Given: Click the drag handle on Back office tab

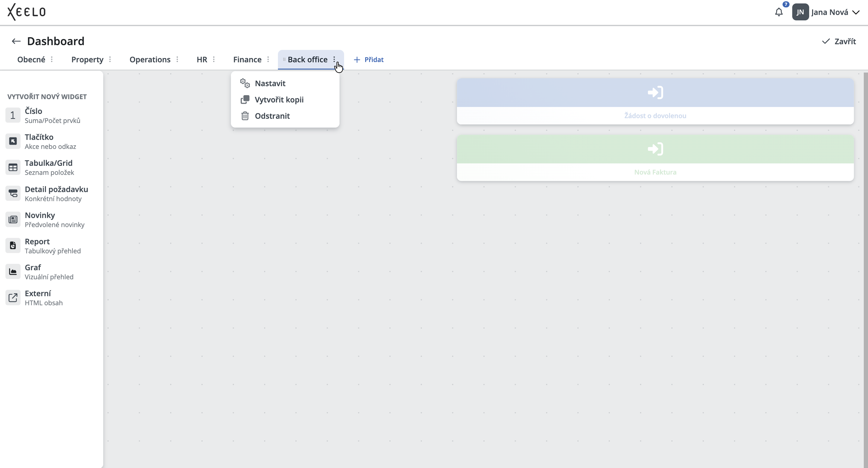Looking at the screenshot, I should 284,59.
